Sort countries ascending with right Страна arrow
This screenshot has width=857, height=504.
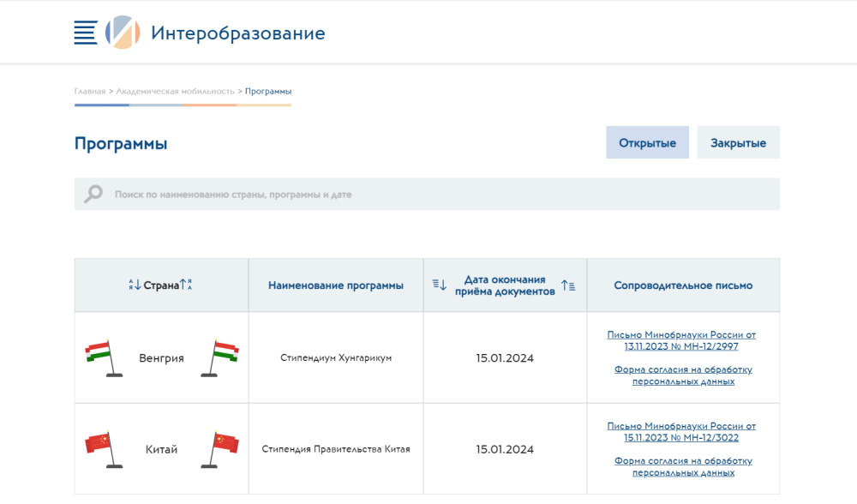click(x=187, y=285)
